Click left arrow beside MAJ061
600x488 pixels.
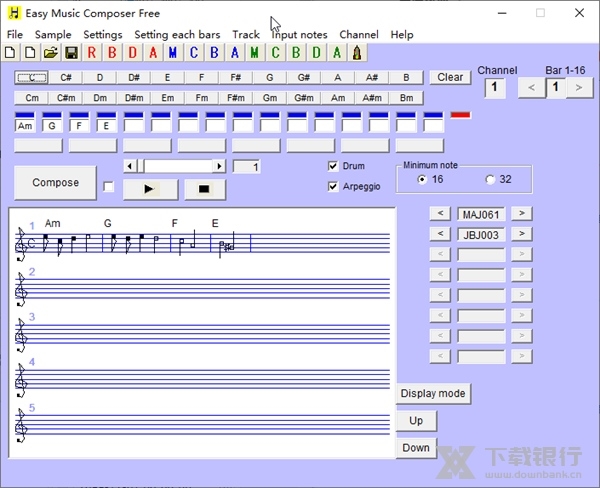click(440, 213)
